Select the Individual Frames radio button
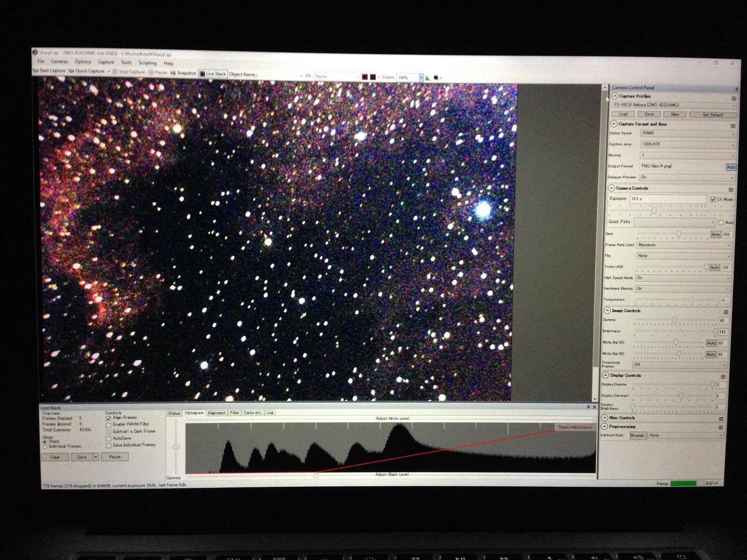Screen dimensions: 747x560 tap(45, 447)
